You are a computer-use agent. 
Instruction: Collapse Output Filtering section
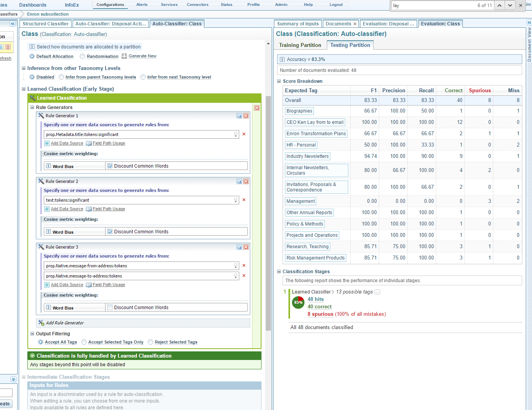coord(32,334)
